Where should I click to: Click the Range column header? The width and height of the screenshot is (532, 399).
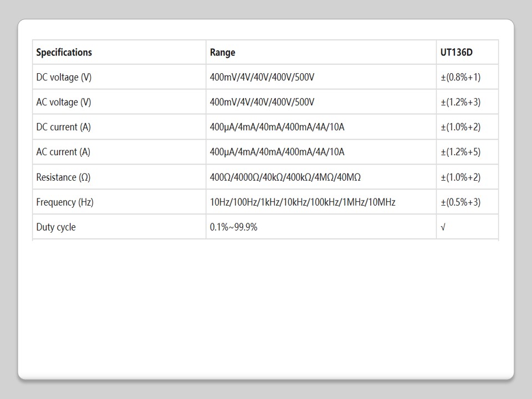tap(222, 53)
